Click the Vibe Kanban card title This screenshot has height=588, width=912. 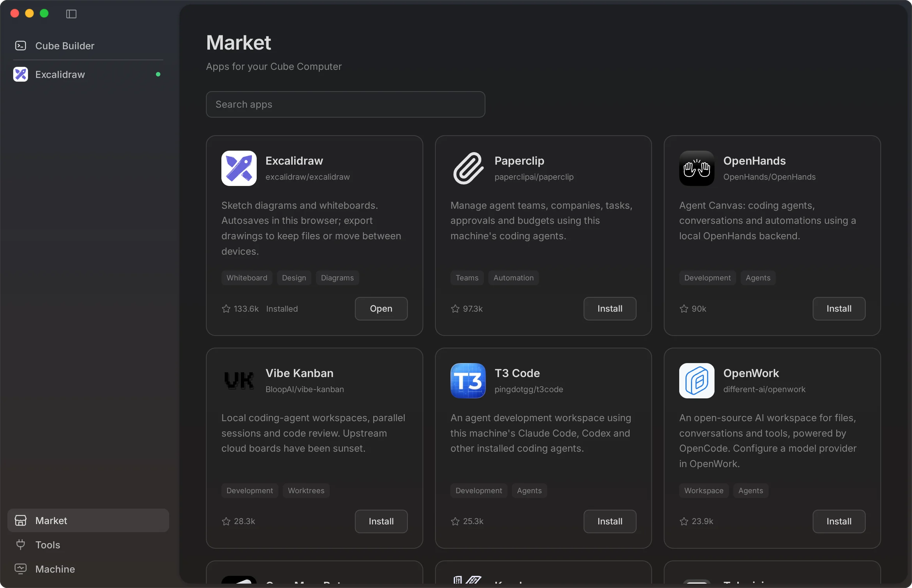tap(299, 373)
